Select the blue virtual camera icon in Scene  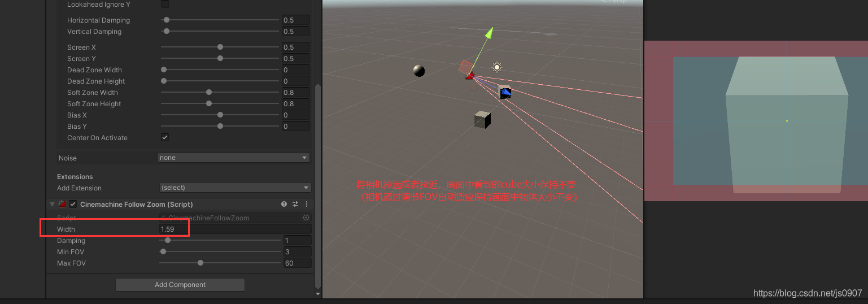pos(505,92)
